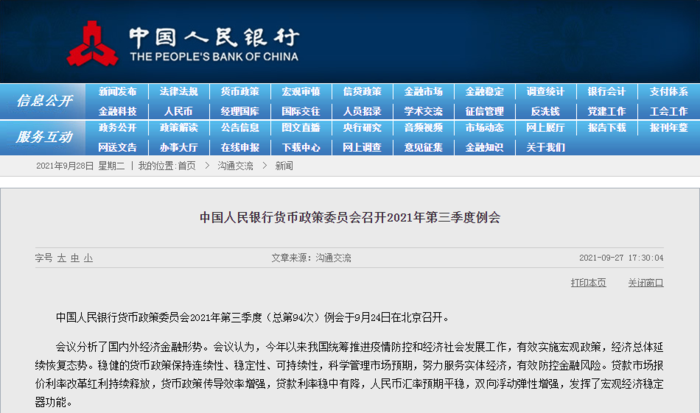Image resolution: width=700 pixels, height=413 pixels.
Task: Click the 银行会计 navigation item
Action: click(x=607, y=92)
